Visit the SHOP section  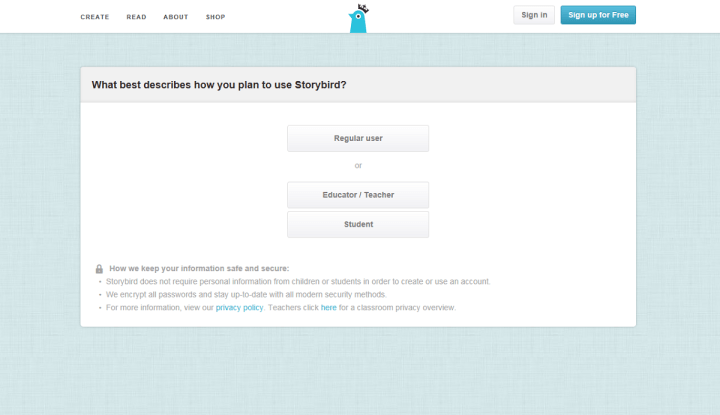(x=215, y=17)
